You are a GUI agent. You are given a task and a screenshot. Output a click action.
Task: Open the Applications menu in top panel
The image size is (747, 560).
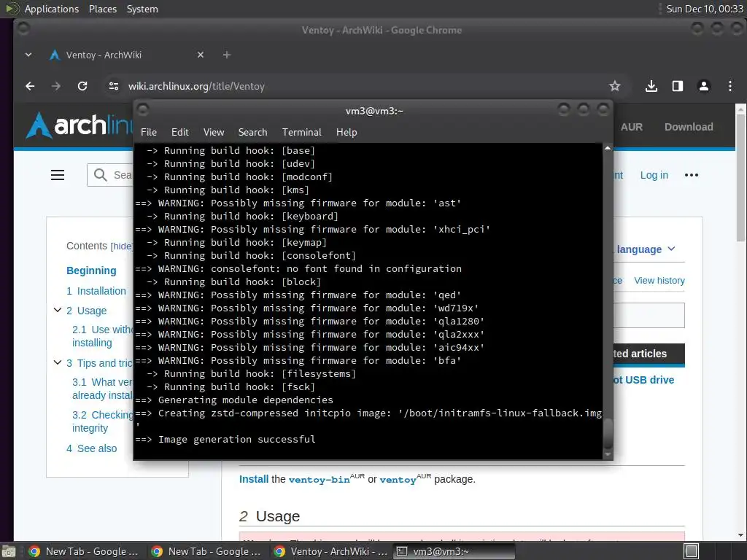pos(52,9)
